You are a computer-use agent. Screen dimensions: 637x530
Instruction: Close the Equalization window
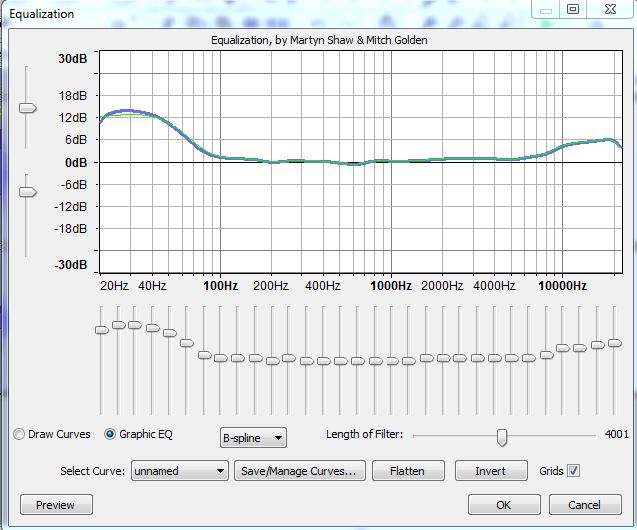[x=610, y=9]
